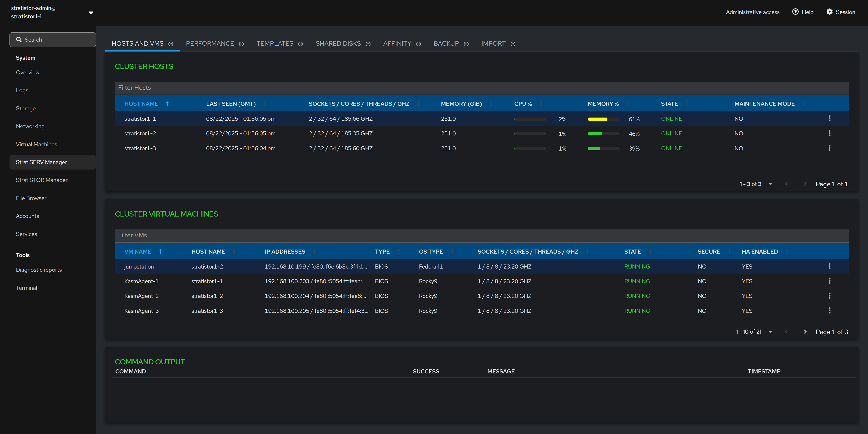Open actions menu for KasmAgent-2 VM
This screenshot has width=868, height=434.
829,295
